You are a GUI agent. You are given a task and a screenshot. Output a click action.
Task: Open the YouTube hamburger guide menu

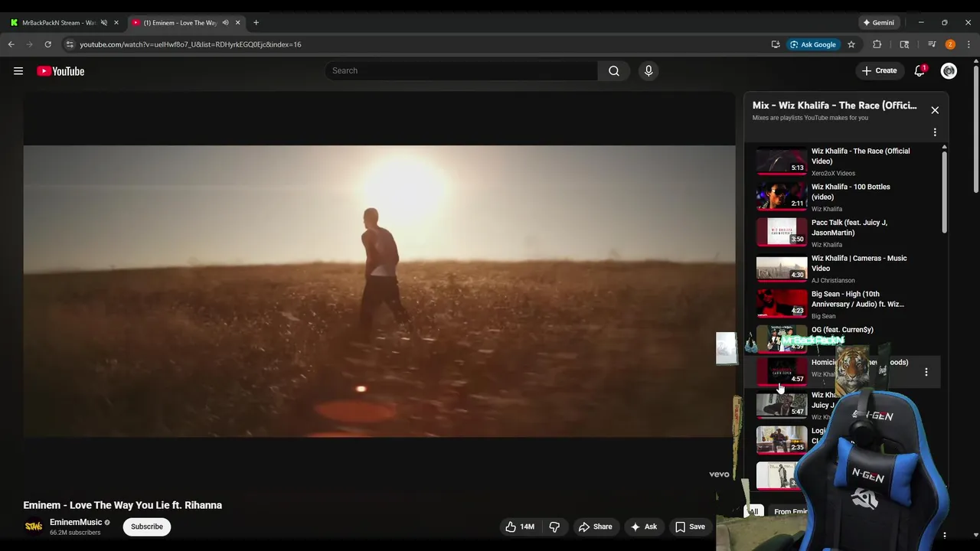[18, 71]
